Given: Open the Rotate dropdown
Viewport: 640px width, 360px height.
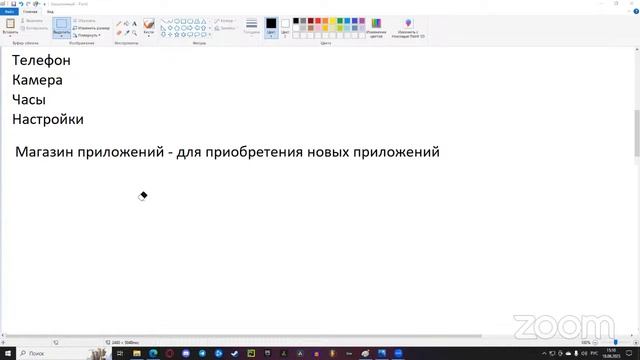Looking at the screenshot, I should coord(87,36).
